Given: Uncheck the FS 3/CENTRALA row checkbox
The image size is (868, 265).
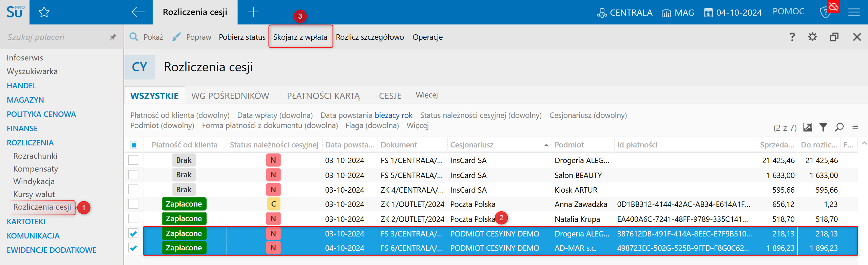Looking at the screenshot, I should coord(133,233).
